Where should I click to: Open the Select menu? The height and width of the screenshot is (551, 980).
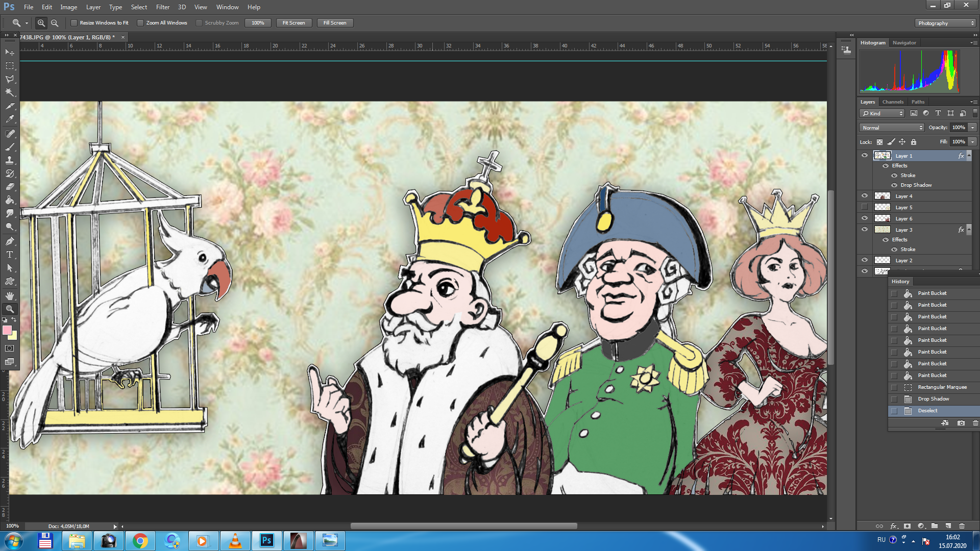(139, 7)
